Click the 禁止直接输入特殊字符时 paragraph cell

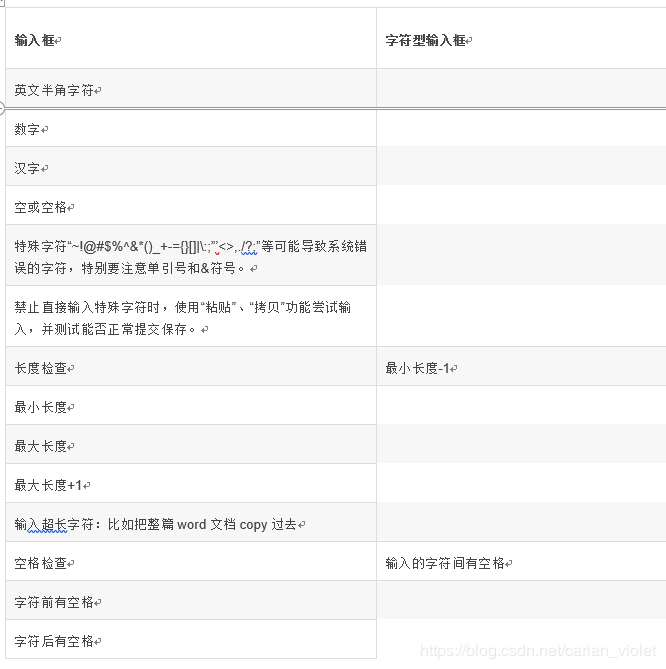click(x=180, y=318)
